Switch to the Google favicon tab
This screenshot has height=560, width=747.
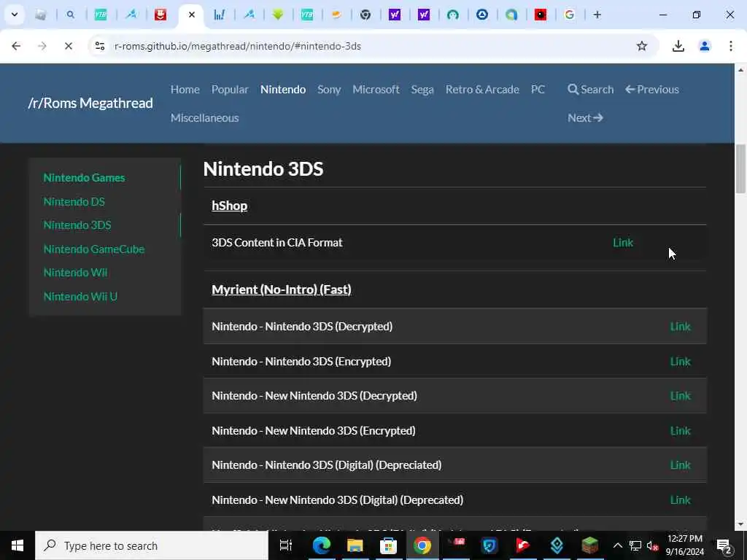tap(569, 15)
